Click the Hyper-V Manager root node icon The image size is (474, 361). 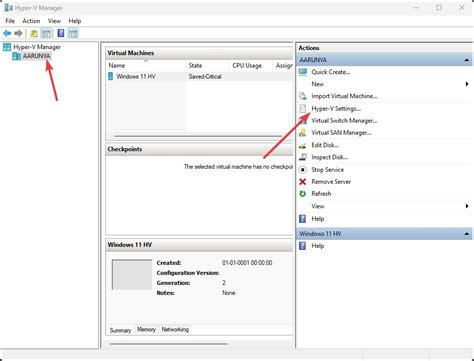pyautogui.click(x=7, y=47)
